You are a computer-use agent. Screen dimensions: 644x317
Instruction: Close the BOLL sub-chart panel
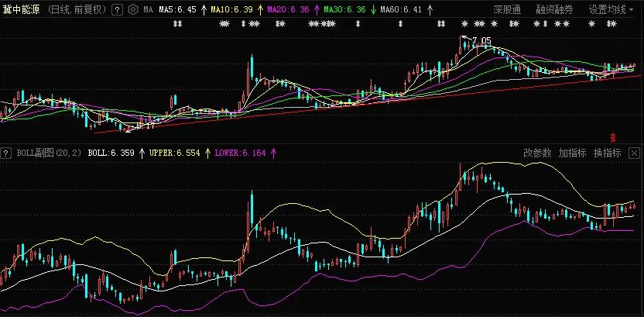pyautogui.click(x=635, y=153)
